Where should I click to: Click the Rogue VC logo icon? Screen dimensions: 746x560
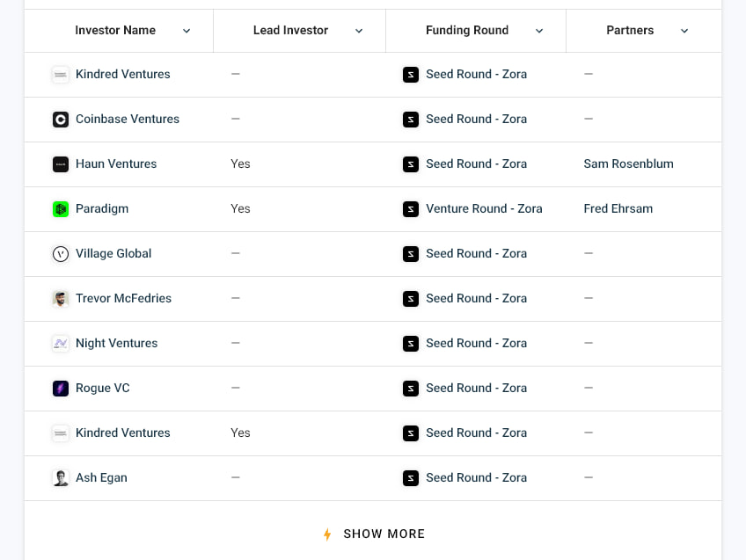pos(61,389)
